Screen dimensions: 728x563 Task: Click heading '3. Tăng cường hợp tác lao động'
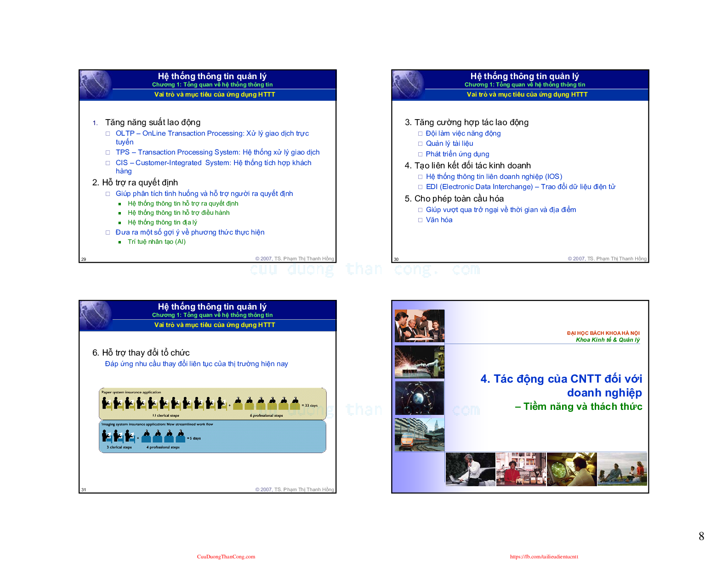466,122
